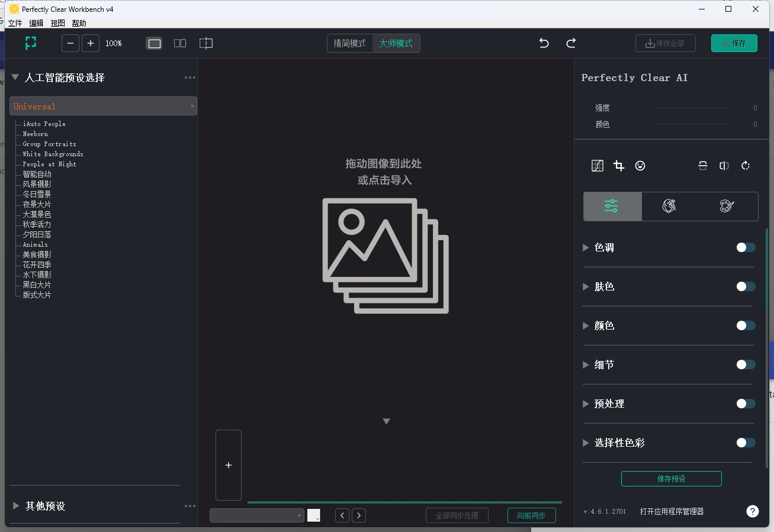Viewport: 774px width, 532px height.
Task: Undo the last action
Action: pos(544,43)
